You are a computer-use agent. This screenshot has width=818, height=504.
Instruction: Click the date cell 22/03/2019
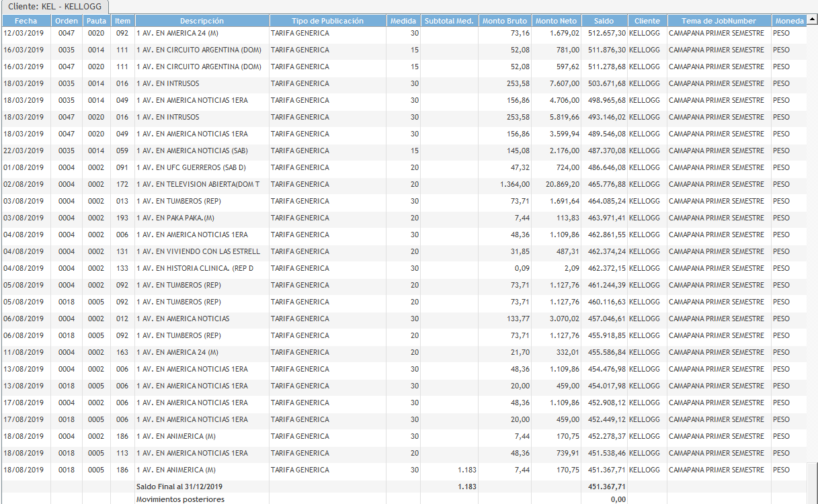[x=24, y=151]
